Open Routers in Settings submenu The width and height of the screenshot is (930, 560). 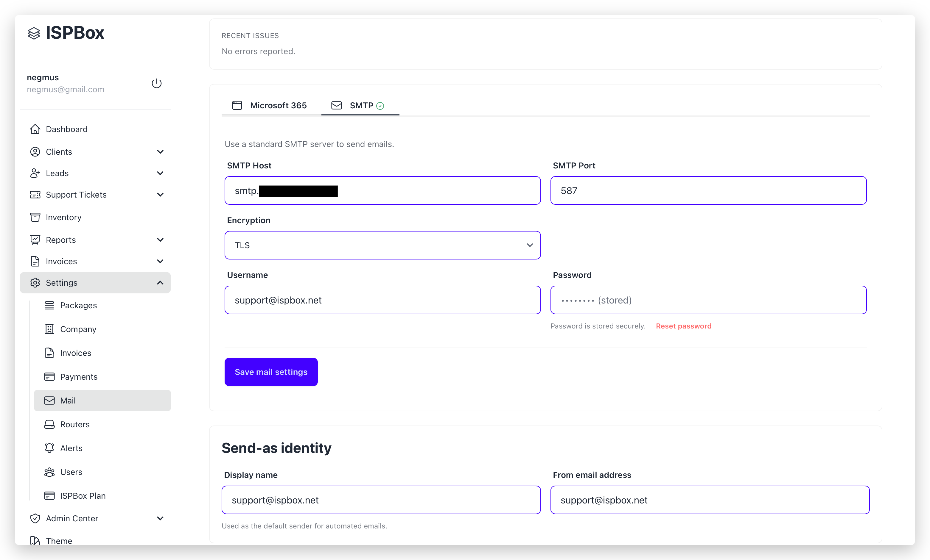75,424
